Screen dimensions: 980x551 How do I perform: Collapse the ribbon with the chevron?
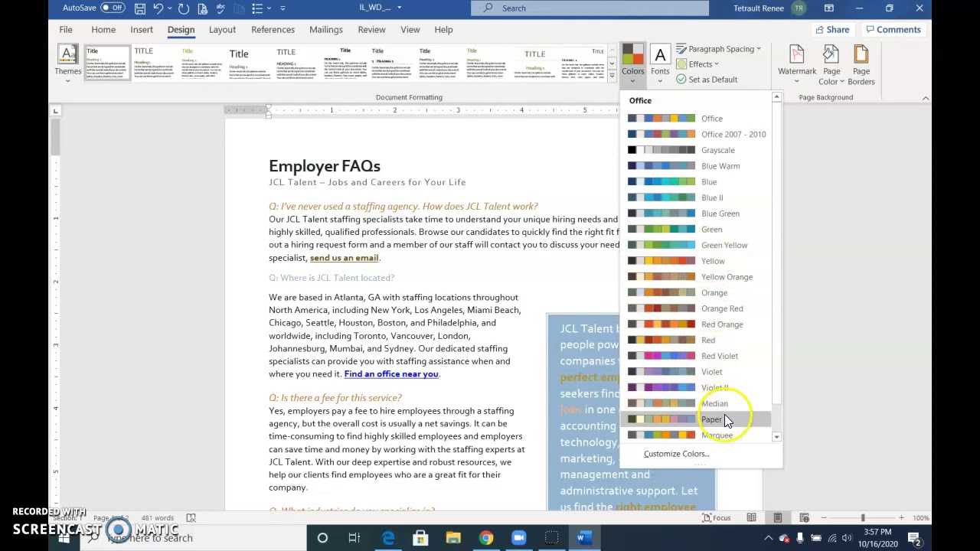pyautogui.click(x=926, y=98)
